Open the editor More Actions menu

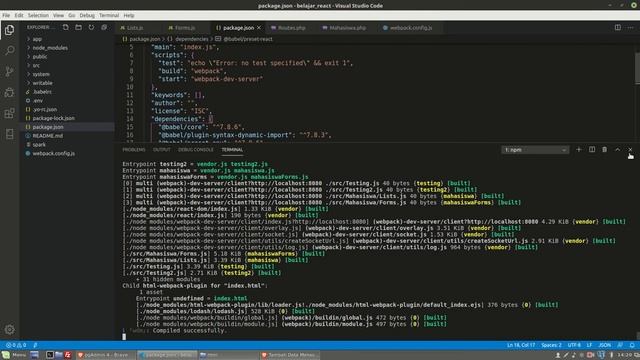[631, 27]
